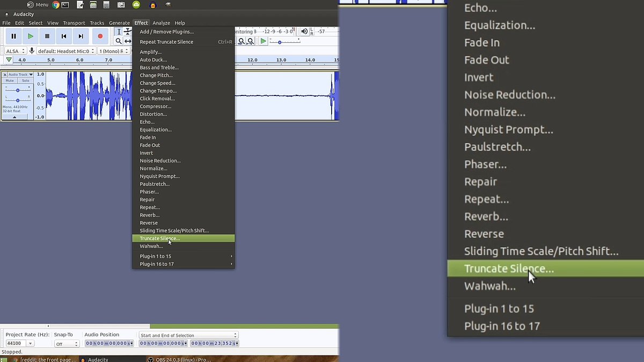Choose the Bass and Treble effect

[184, 68]
